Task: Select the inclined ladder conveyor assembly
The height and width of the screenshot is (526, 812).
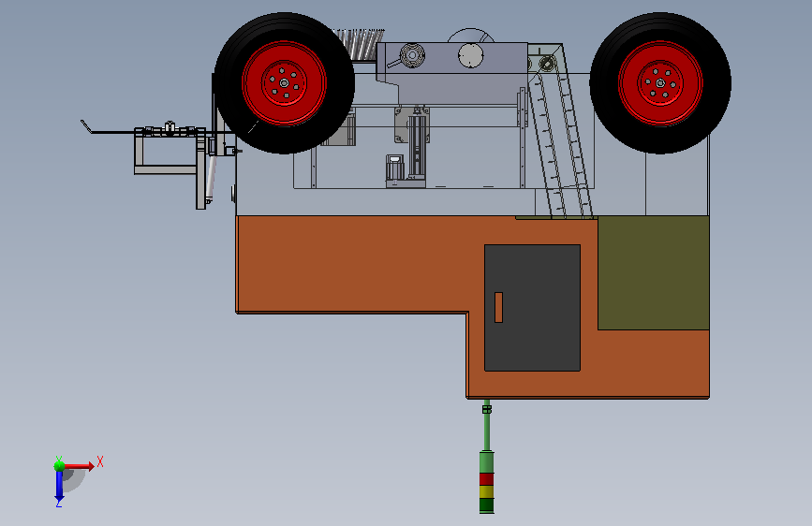Action: point(559,132)
